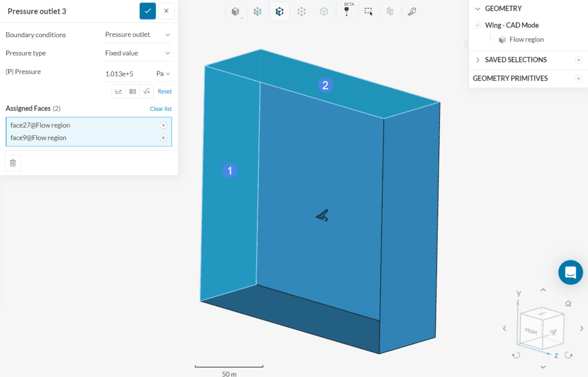The image size is (588, 377).
Task: Expand the Saved Selections section
Action: click(477, 60)
